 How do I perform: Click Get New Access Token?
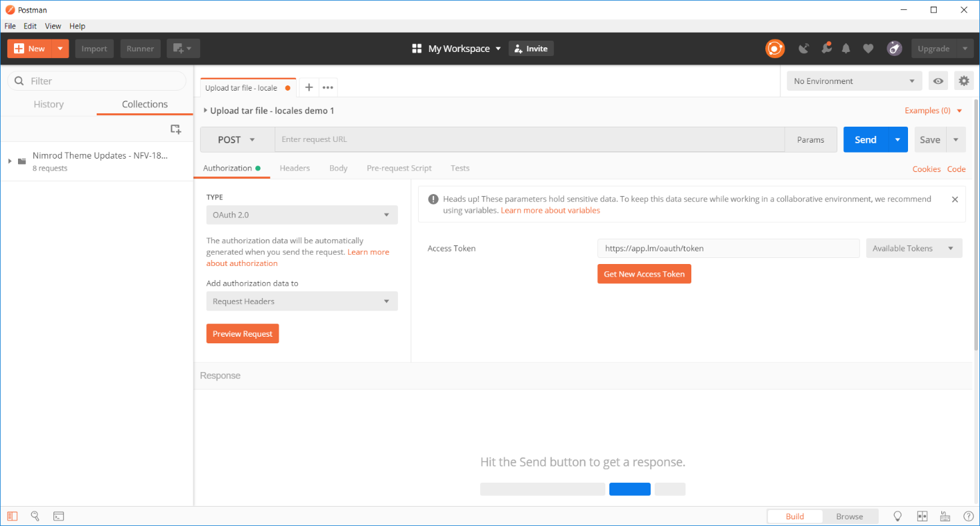644,274
